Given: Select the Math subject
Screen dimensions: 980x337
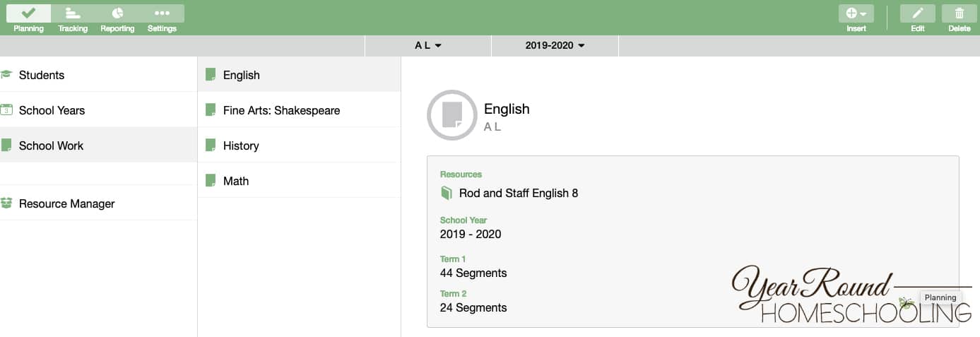Looking at the screenshot, I should [299, 181].
